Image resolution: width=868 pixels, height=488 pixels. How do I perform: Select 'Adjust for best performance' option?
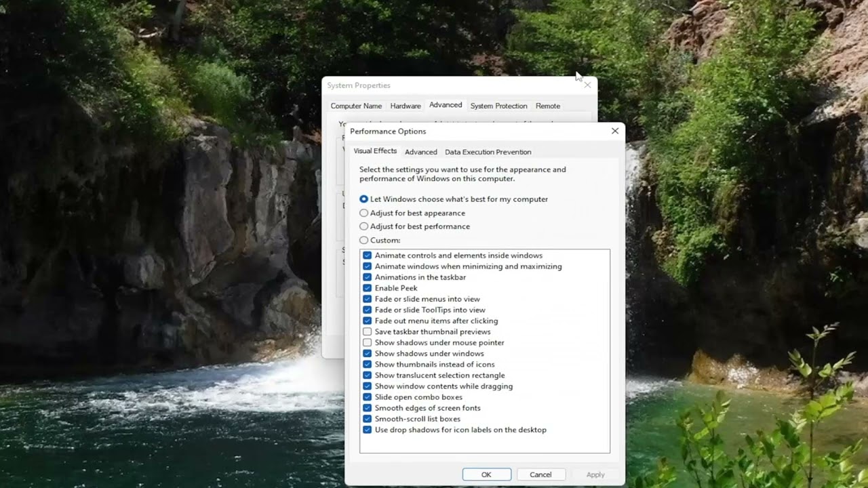(364, 226)
